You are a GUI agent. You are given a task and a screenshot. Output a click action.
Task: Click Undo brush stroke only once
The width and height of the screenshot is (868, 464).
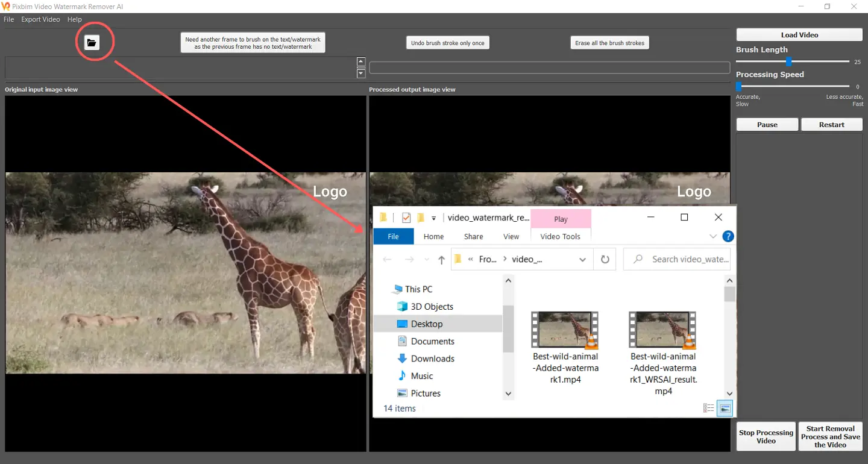(x=448, y=43)
